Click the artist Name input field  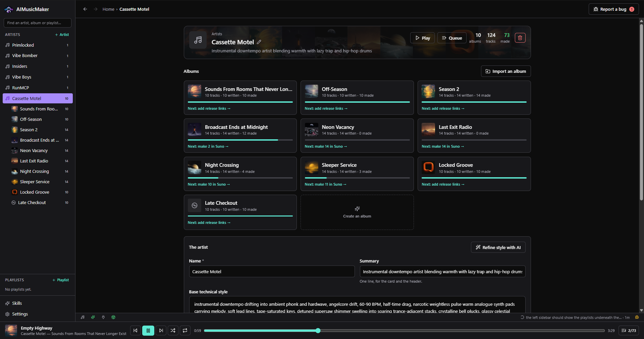pyautogui.click(x=272, y=272)
